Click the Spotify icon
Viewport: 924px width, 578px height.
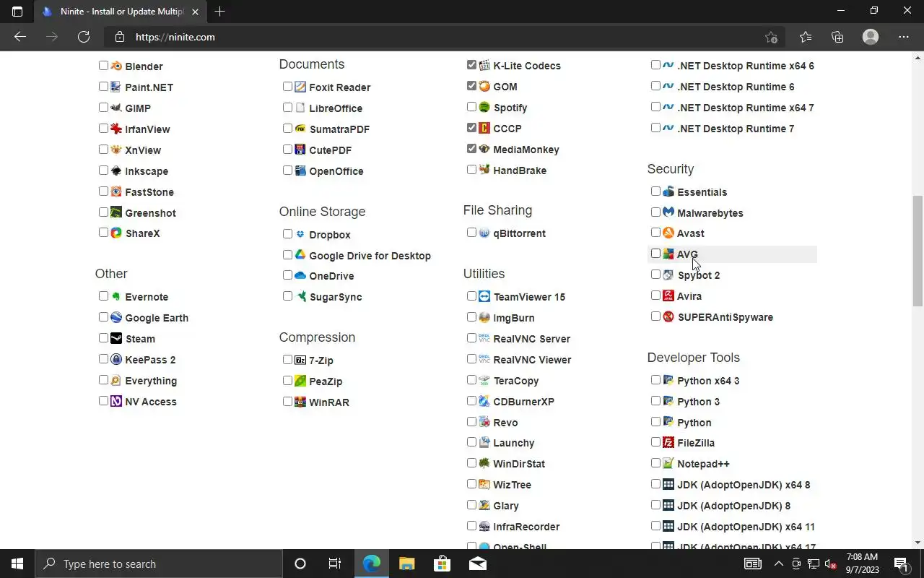(484, 107)
